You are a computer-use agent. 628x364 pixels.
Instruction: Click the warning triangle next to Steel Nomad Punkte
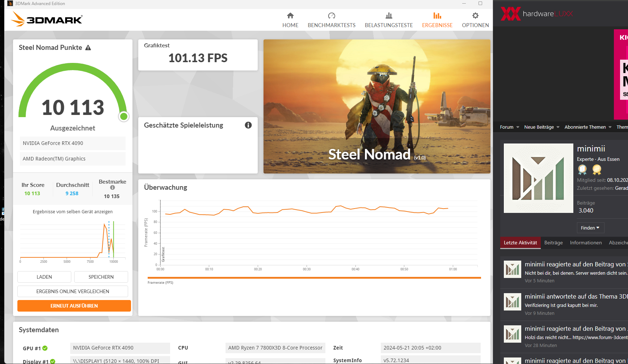pos(88,48)
